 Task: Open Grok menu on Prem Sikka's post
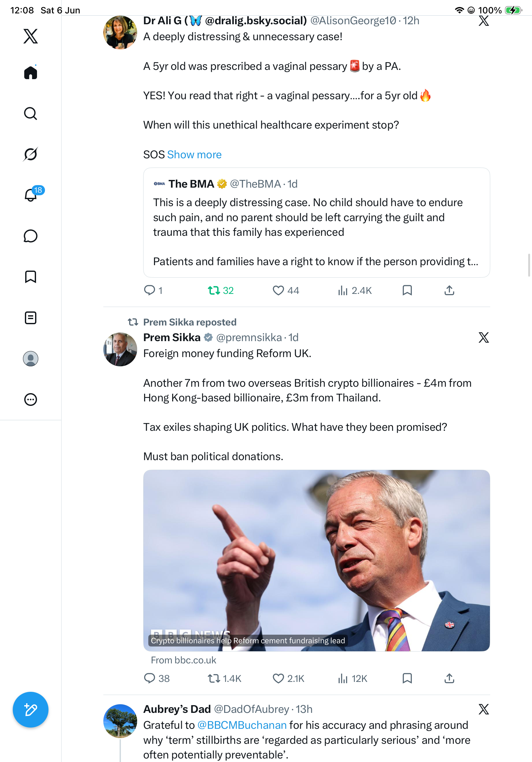click(484, 338)
